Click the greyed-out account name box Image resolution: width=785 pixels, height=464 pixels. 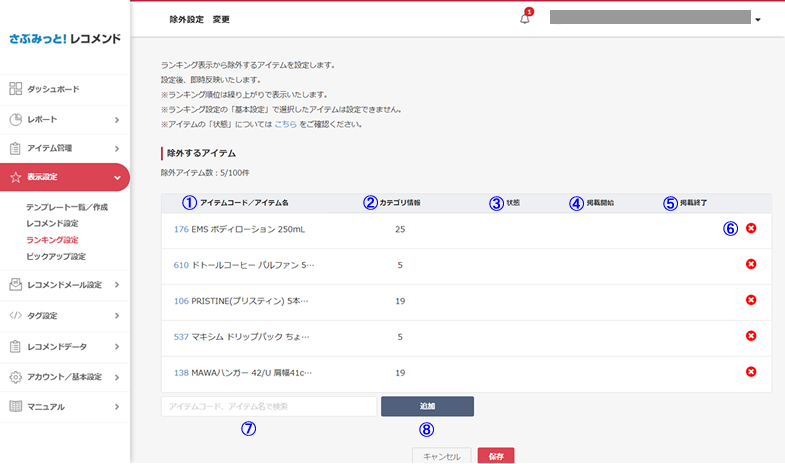(650, 17)
